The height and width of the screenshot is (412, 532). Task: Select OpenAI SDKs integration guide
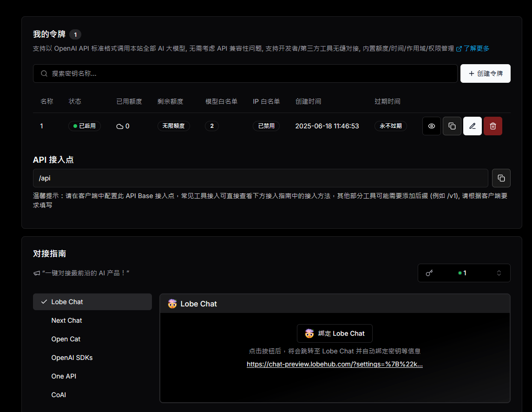click(x=72, y=358)
